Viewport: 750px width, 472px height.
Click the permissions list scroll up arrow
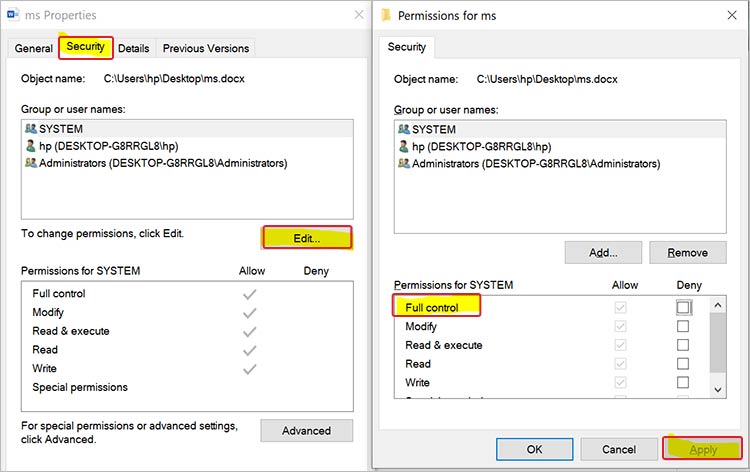717,305
